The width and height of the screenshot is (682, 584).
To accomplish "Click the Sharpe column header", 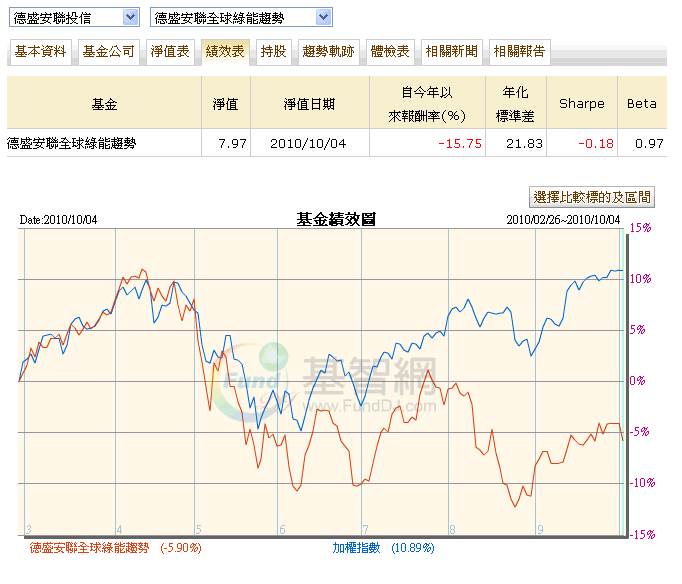I will pyautogui.click(x=582, y=104).
